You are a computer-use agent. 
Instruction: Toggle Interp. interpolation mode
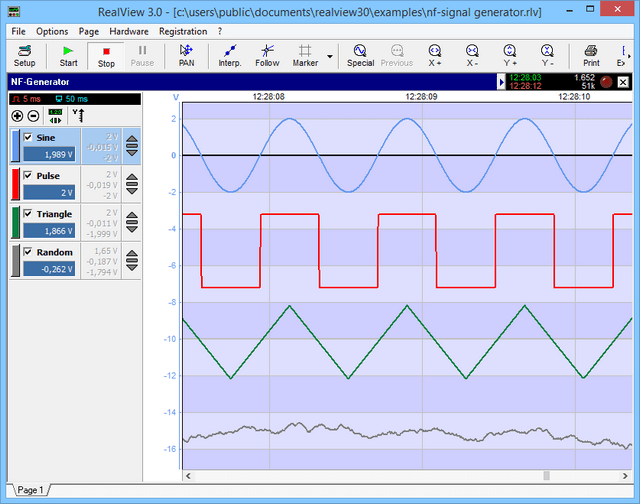pos(229,54)
